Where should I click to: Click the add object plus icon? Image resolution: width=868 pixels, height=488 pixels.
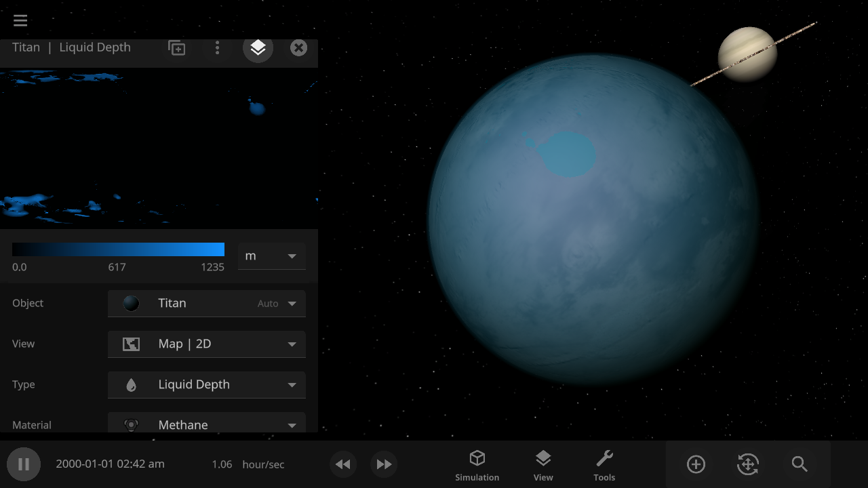pos(696,464)
